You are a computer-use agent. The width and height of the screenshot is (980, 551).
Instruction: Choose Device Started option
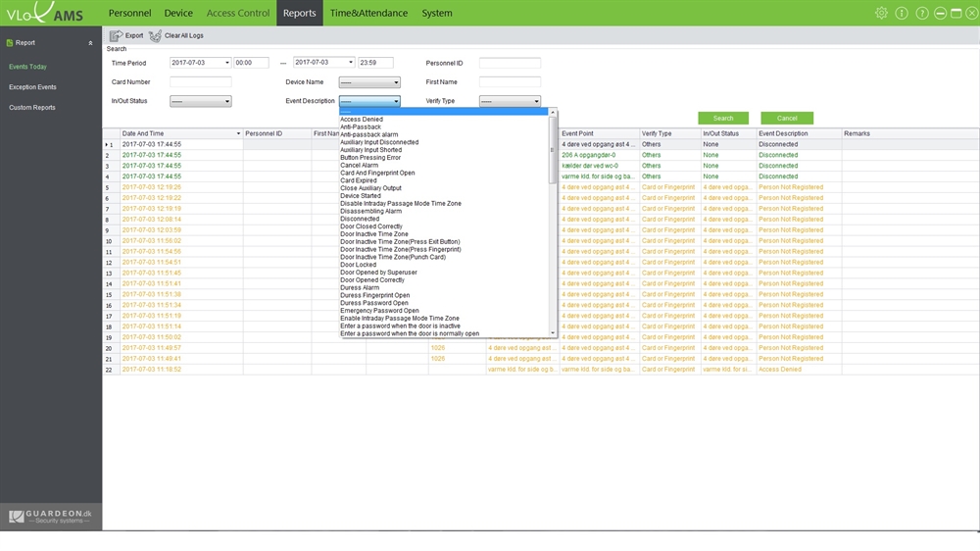pos(360,196)
